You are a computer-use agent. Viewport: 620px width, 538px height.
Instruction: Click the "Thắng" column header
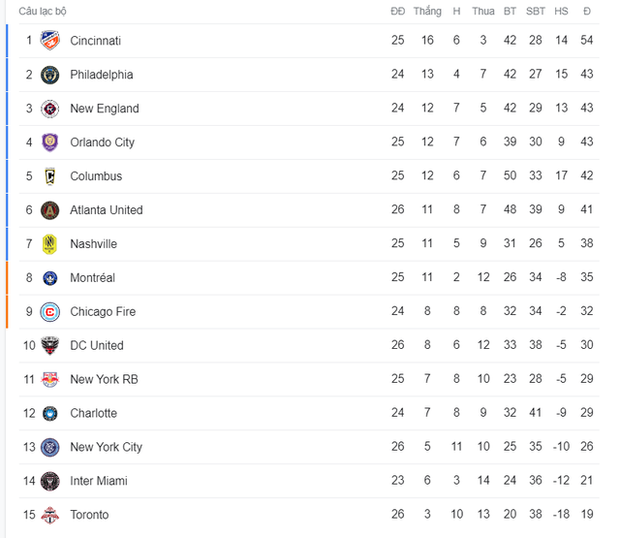click(x=427, y=11)
